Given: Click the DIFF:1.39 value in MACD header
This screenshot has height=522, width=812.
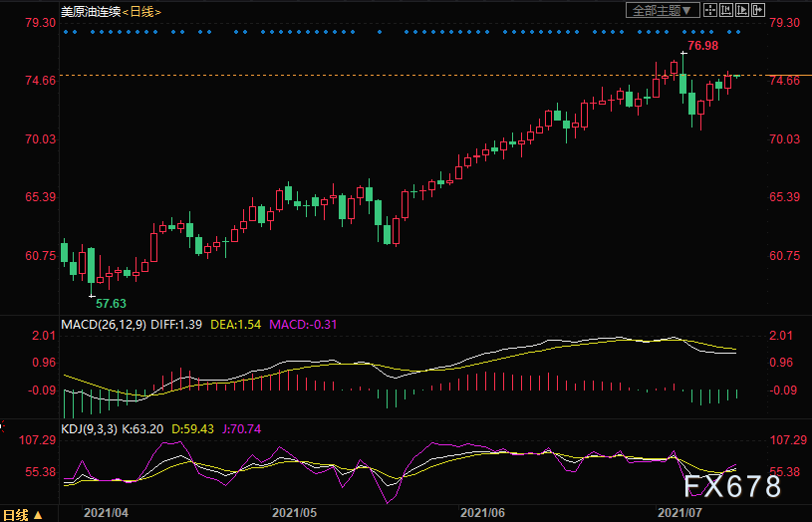Looking at the screenshot, I should click(x=182, y=325).
